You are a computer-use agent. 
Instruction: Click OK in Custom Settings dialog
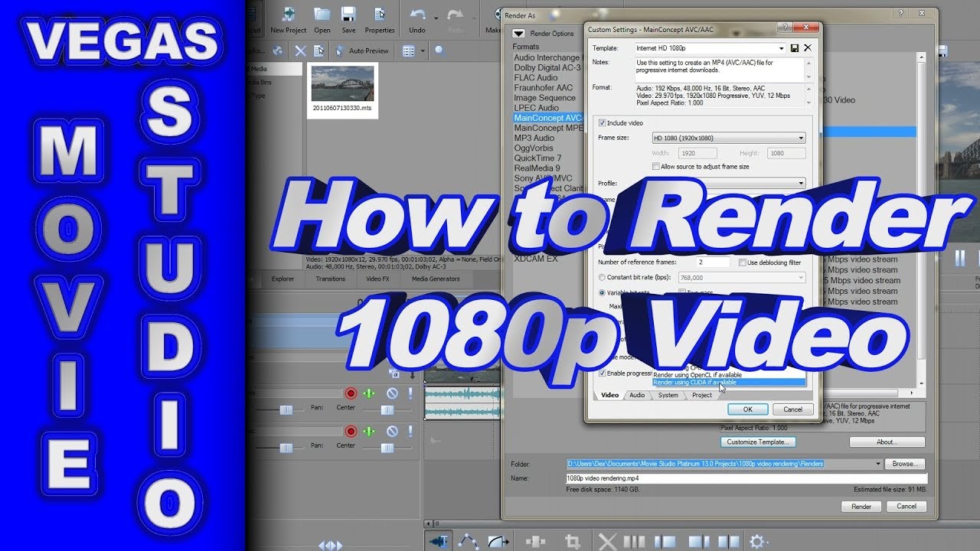748,409
